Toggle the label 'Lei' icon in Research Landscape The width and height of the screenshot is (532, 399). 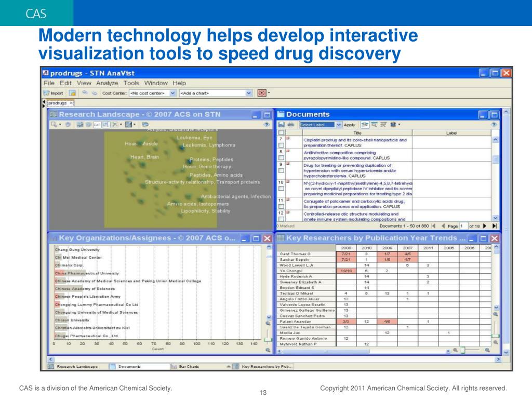tap(97, 125)
